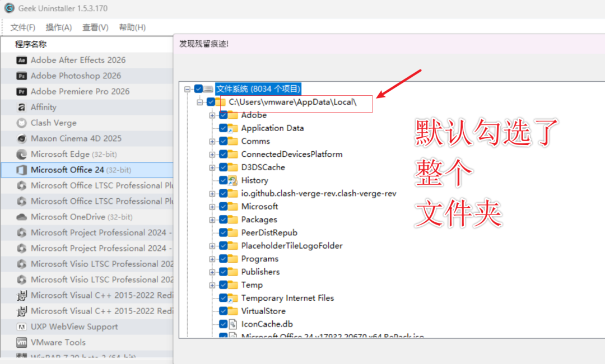Expand the ConnectedDevicesPlatform node
This screenshot has width=605, height=364.
pos(212,155)
